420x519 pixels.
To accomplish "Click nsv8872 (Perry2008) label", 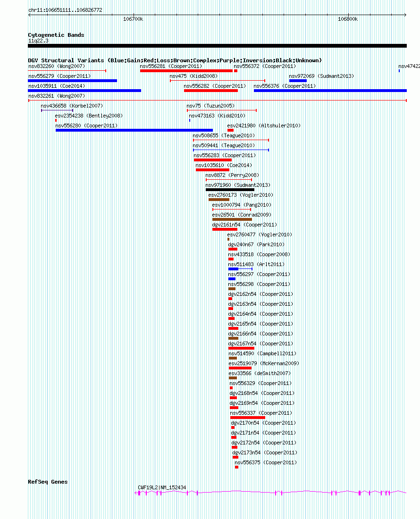I will pos(232,176).
